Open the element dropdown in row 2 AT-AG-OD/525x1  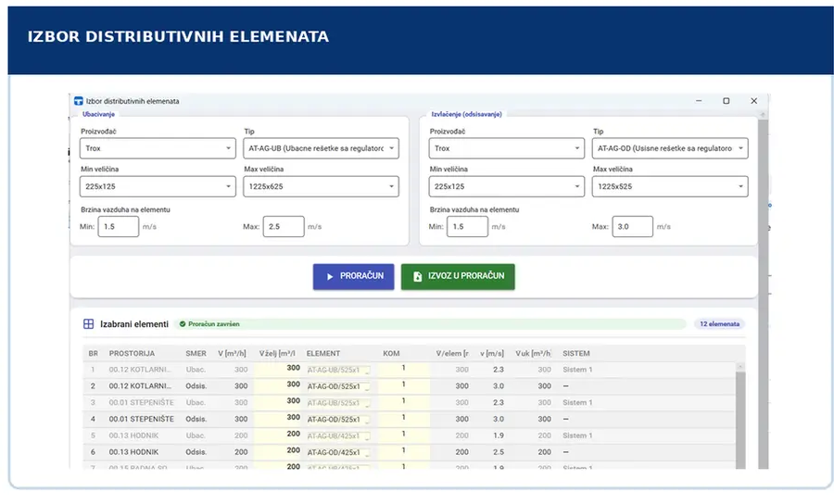(339, 386)
